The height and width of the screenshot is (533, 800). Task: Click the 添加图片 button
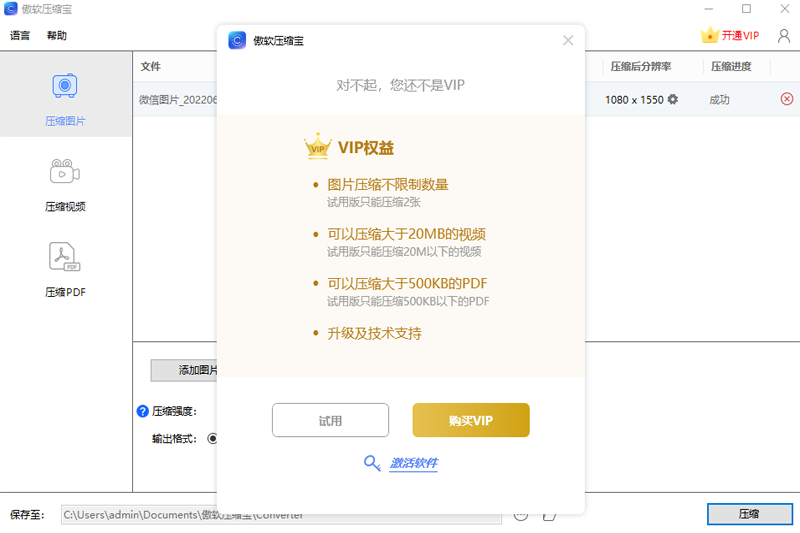point(185,370)
